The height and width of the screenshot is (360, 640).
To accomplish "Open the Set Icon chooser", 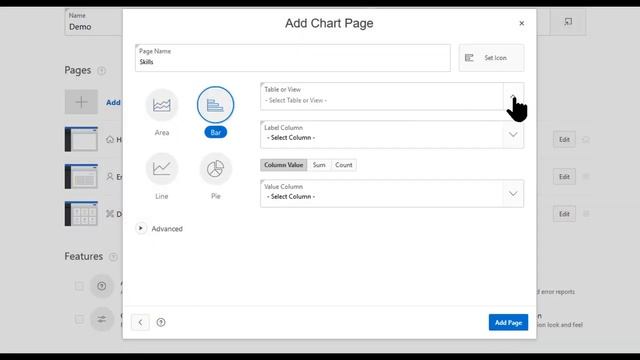I will coord(491,58).
